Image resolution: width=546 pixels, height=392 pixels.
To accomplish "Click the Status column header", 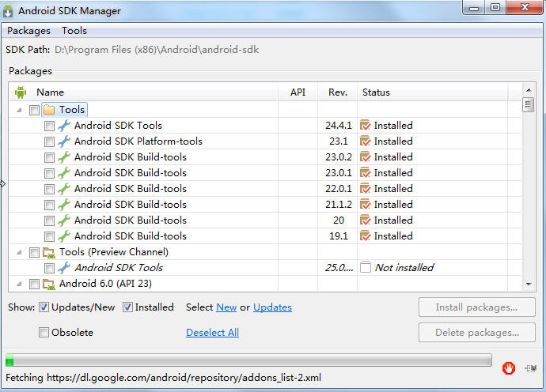I will click(x=433, y=92).
